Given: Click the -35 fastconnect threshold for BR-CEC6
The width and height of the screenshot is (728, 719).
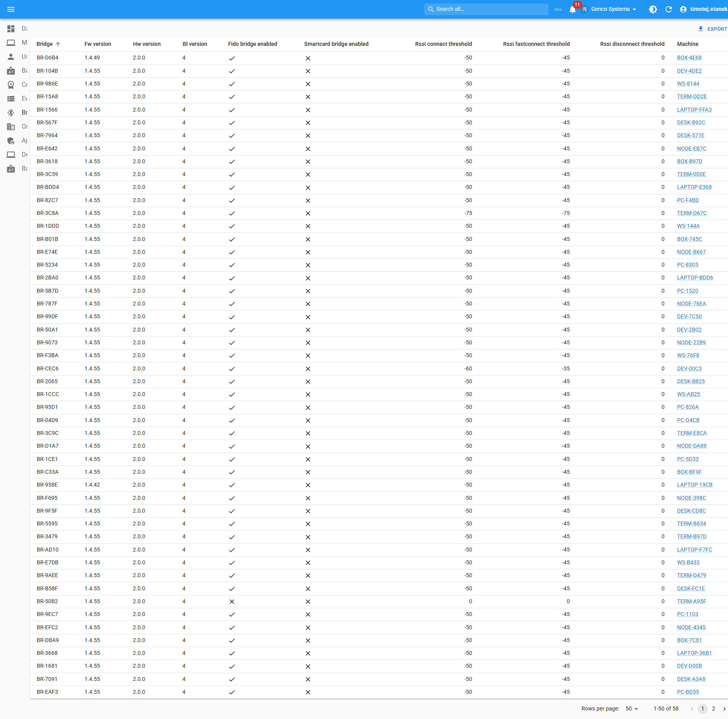Looking at the screenshot, I should click(566, 368).
